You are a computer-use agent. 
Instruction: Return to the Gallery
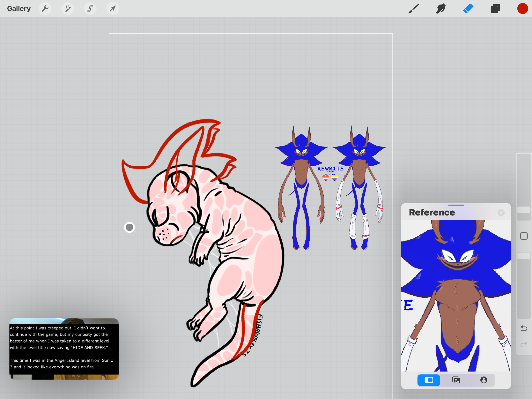[x=19, y=8]
